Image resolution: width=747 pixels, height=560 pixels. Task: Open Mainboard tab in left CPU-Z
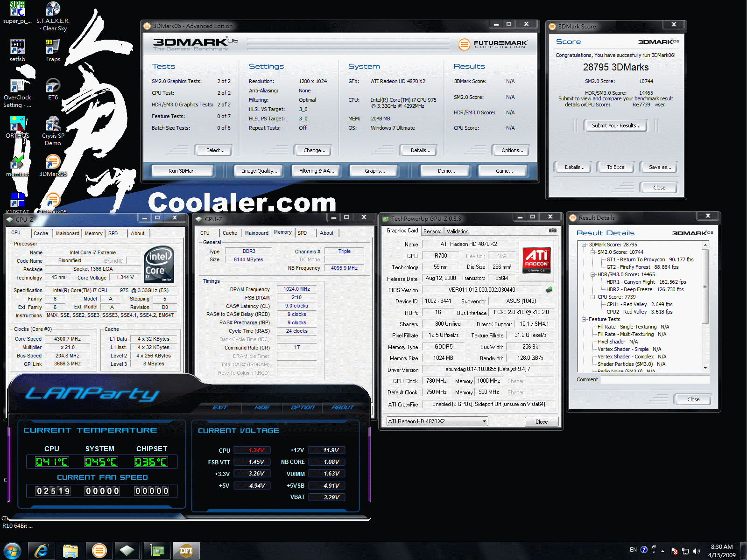tap(68, 233)
